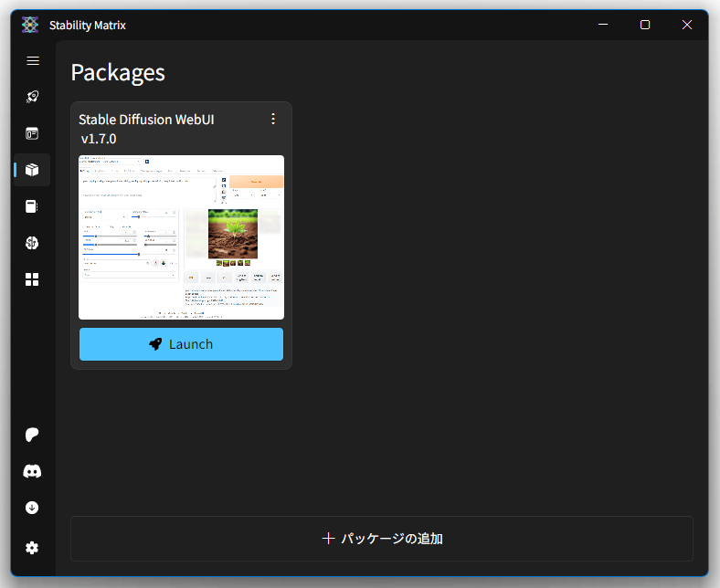This screenshot has height=588, width=720.
Task: Open the Discord server icon
Action: click(x=32, y=471)
